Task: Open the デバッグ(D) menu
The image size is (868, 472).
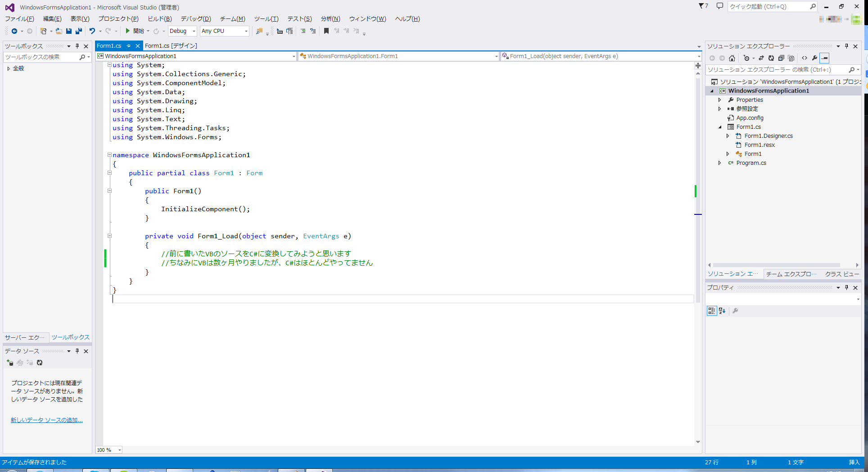Action: coord(196,19)
